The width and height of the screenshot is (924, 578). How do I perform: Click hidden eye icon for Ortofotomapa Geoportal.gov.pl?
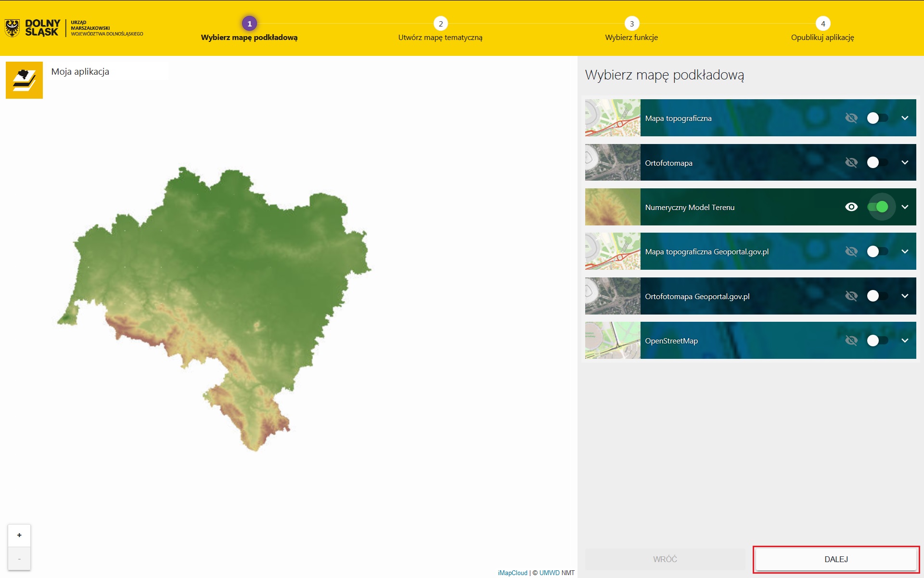point(851,296)
